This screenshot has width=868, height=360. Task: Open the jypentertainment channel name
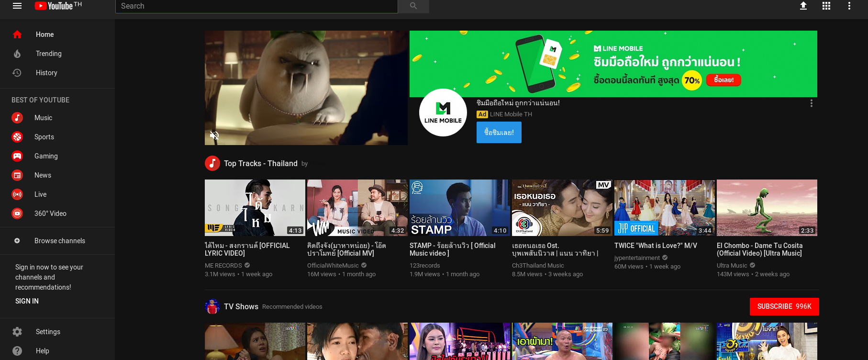click(637, 258)
